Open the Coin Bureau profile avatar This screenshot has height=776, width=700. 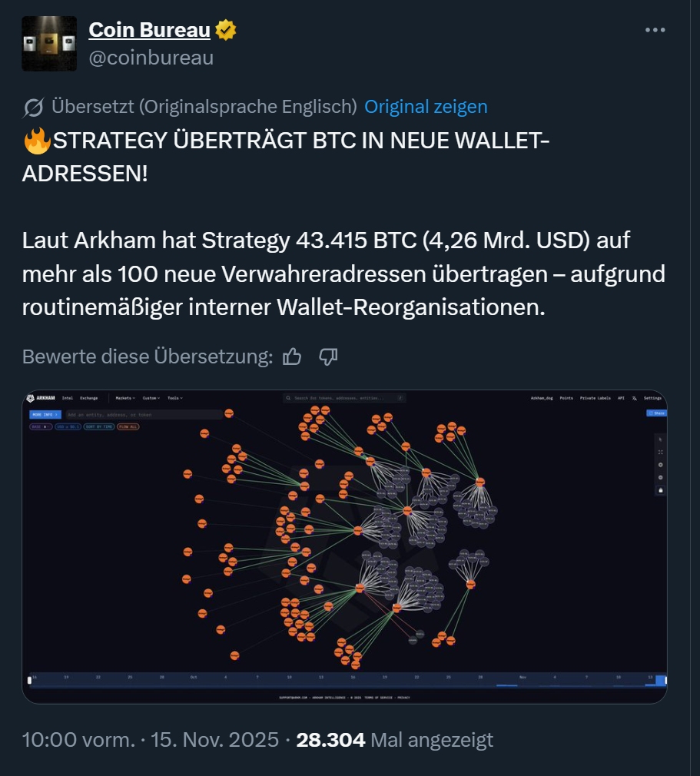49,44
